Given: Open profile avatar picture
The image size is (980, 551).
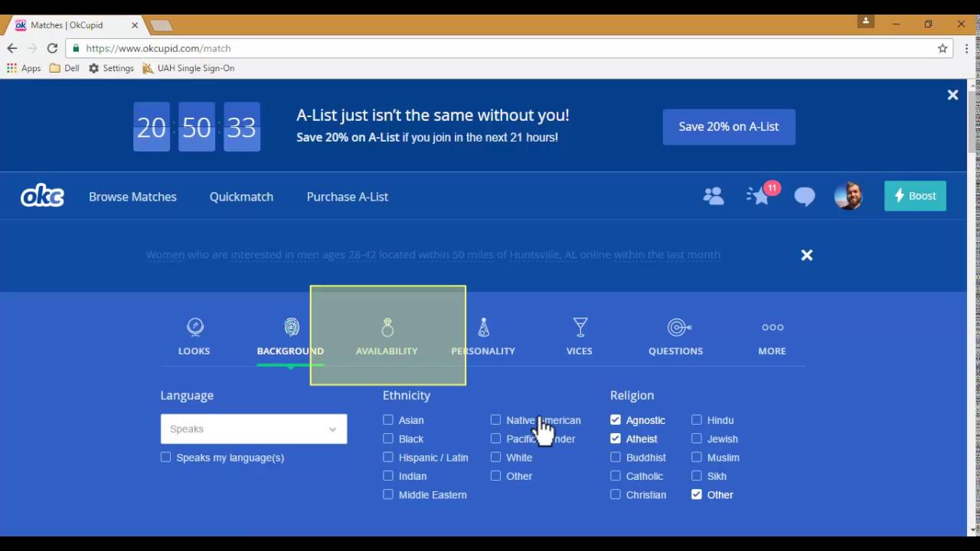Looking at the screenshot, I should point(848,196).
